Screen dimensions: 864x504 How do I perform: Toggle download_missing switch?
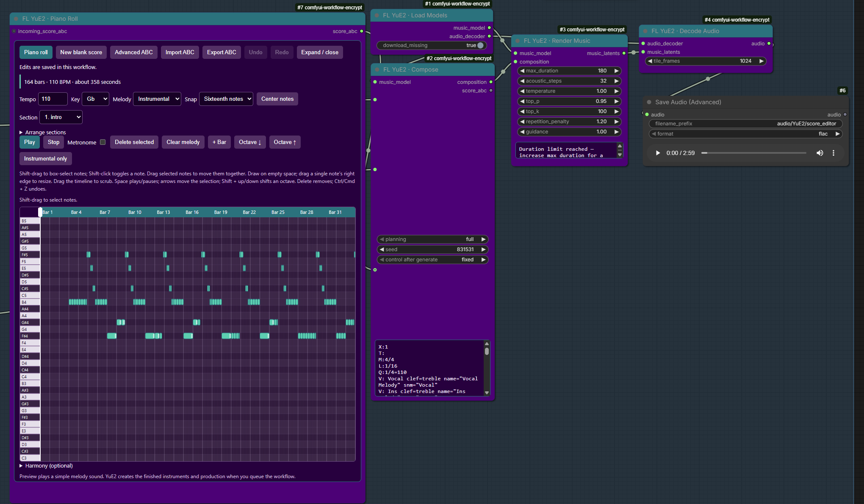[480, 45]
